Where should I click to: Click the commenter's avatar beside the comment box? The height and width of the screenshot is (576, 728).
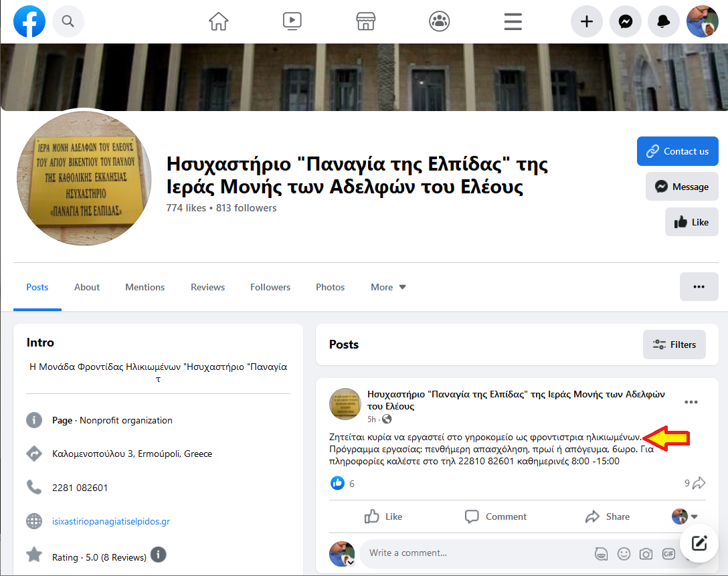click(x=342, y=553)
